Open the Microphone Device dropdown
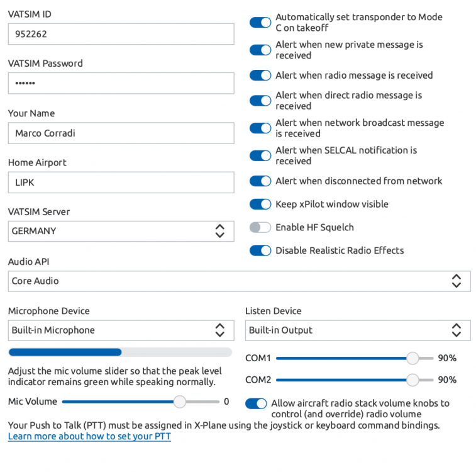 [x=121, y=330]
